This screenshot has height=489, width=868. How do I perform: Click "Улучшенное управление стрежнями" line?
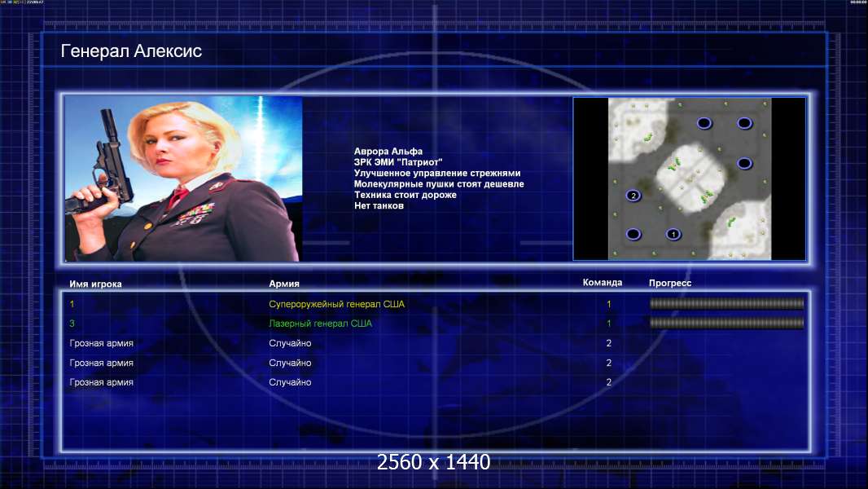pos(436,173)
